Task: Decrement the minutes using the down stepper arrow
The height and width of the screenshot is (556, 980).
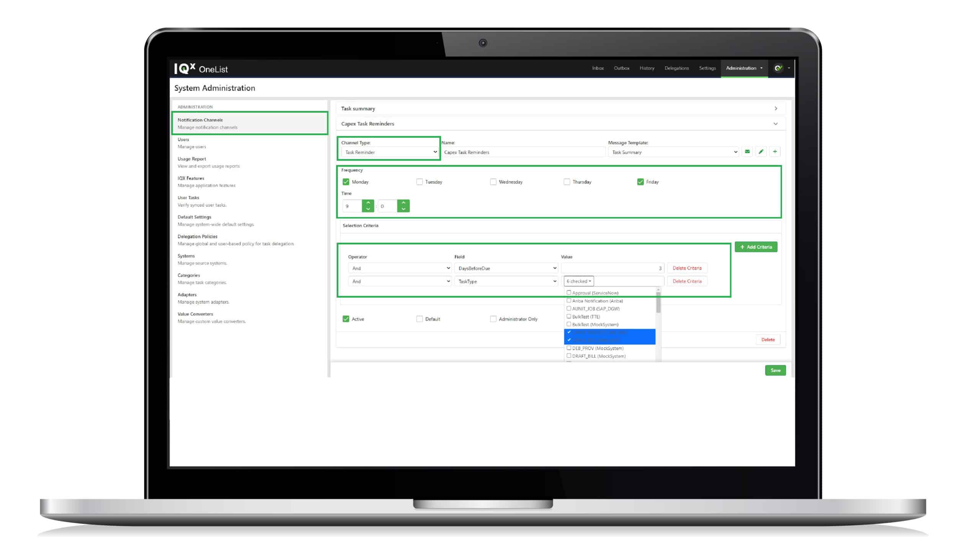Action: [403, 210]
